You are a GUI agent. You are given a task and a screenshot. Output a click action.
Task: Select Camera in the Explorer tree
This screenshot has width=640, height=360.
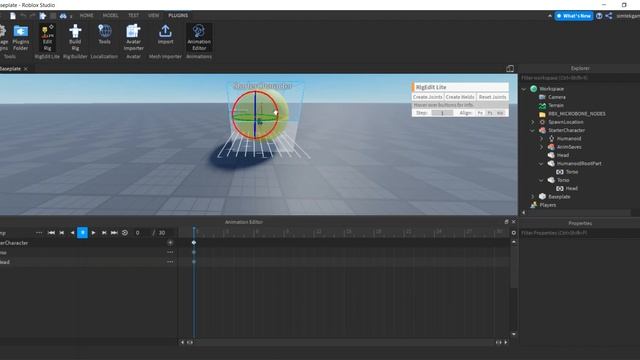tap(557, 97)
